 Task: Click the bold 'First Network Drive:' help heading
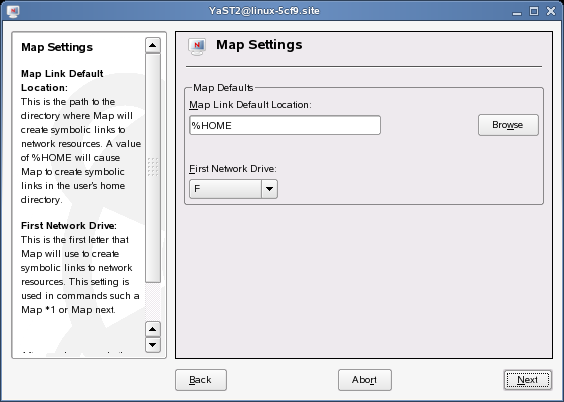click(69, 225)
